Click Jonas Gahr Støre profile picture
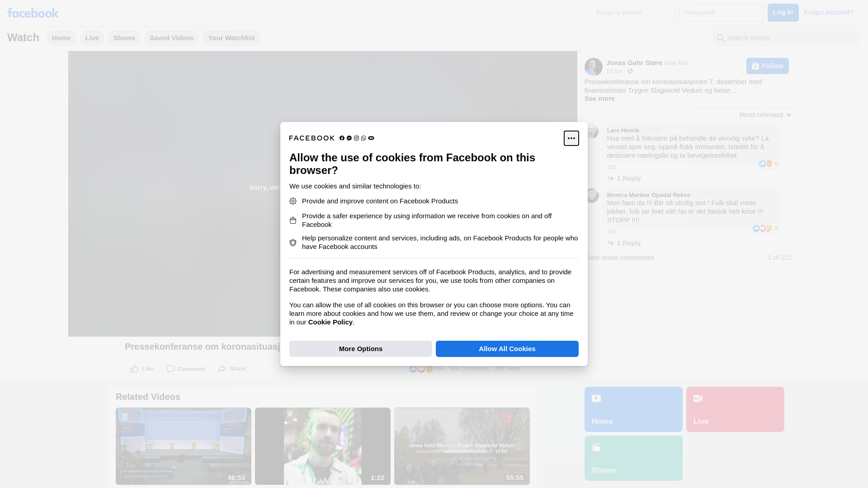 (593, 67)
